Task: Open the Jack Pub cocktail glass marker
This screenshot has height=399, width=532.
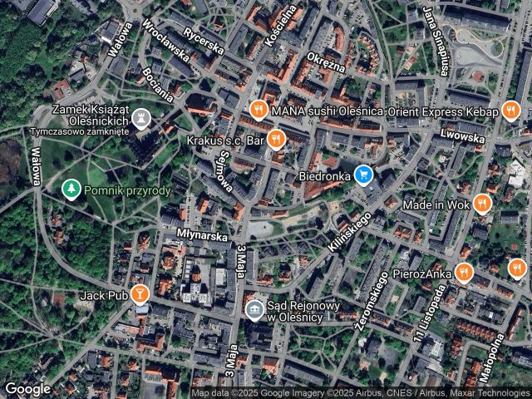Action: pyautogui.click(x=140, y=294)
